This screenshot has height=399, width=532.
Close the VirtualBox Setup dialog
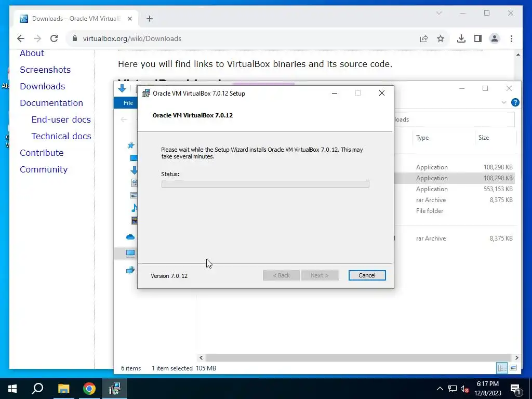coord(382,93)
